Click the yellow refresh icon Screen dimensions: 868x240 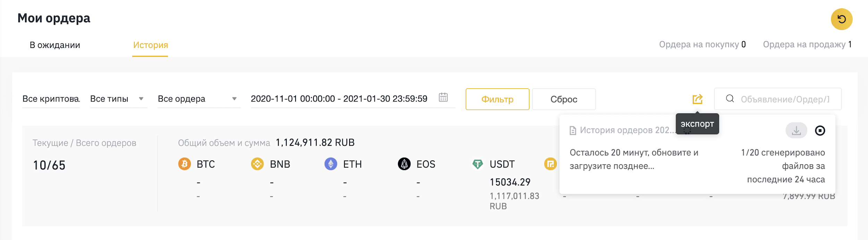click(841, 19)
